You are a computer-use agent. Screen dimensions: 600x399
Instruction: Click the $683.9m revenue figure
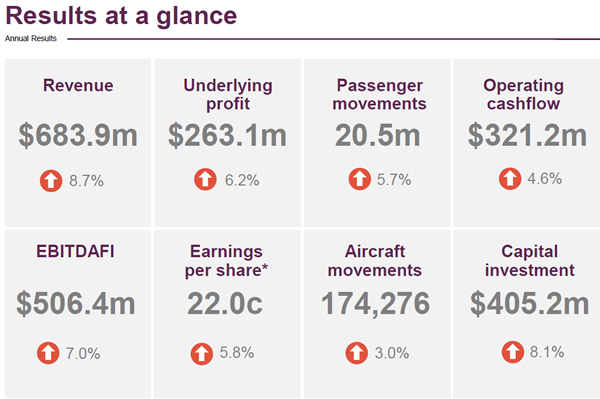78,135
